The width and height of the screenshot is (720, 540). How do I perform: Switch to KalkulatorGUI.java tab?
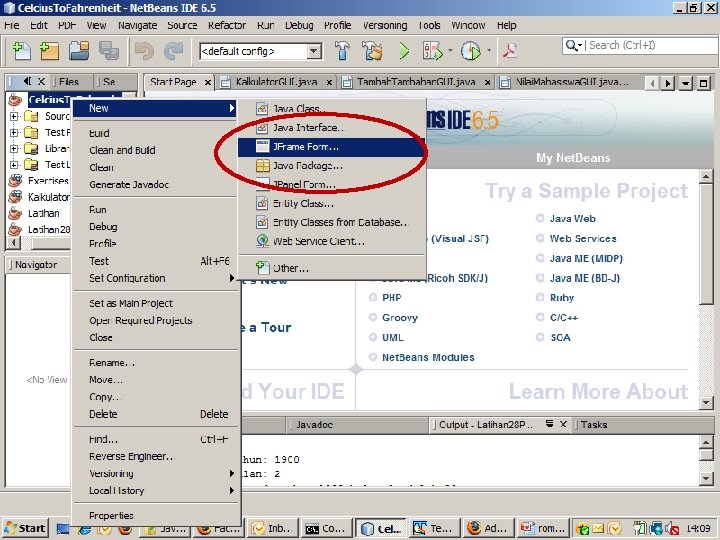click(x=276, y=82)
